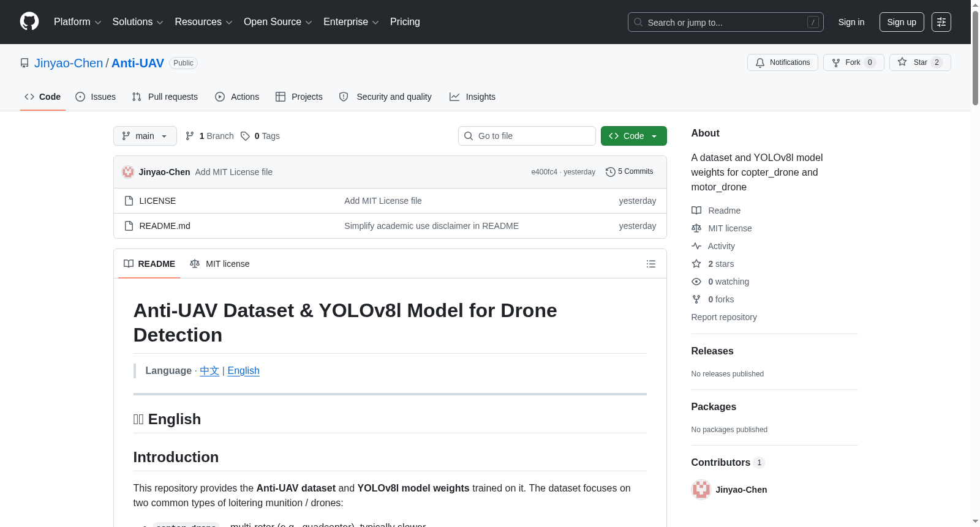
Task: Open the MIT license link in About
Action: [x=722, y=228]
